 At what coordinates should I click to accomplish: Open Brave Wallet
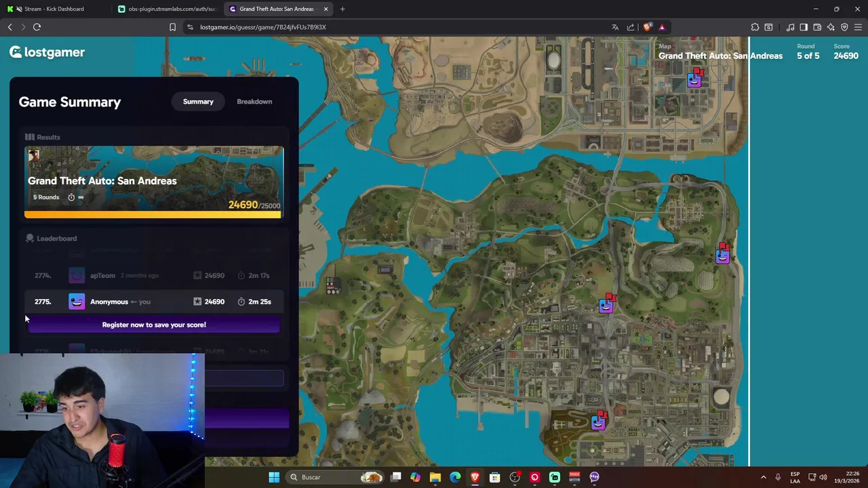point(817,27)
